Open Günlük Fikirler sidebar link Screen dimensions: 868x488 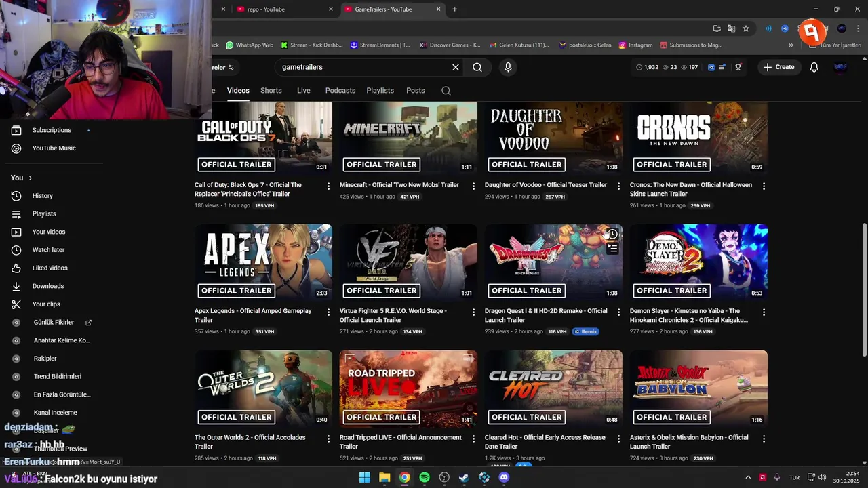pyautogui.click(x=54, y=323)
